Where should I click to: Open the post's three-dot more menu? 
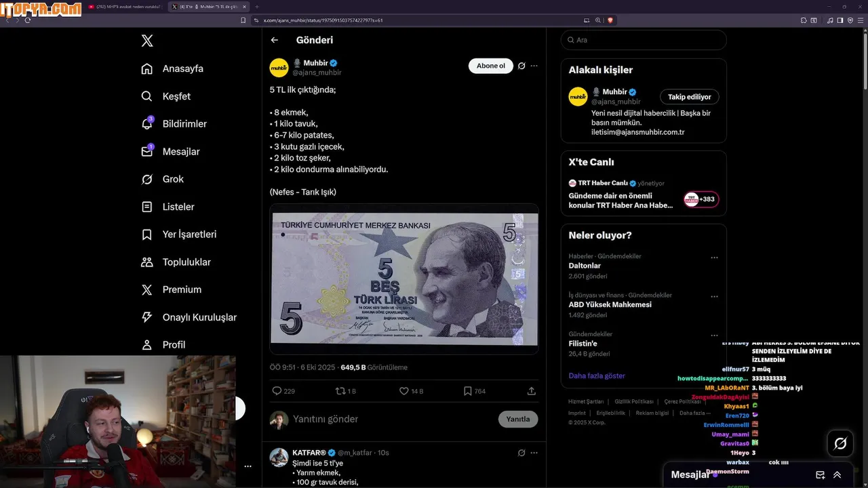tap(534, 66)
